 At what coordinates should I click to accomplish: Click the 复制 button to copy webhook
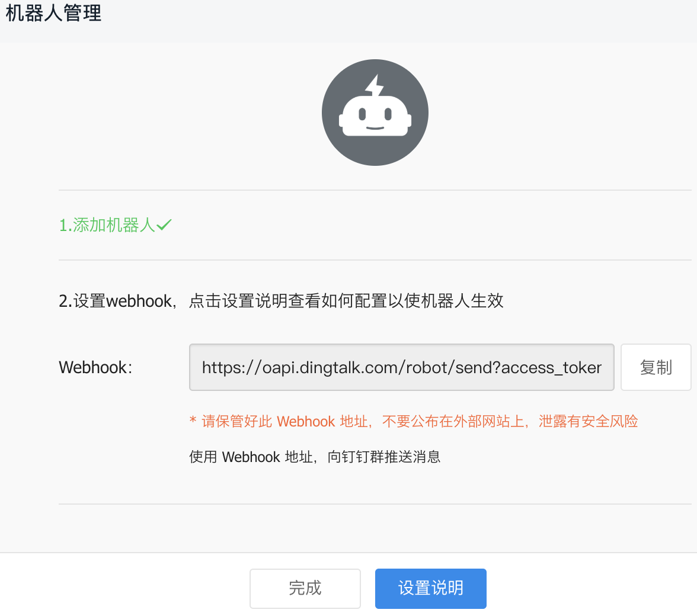(656, 367)
